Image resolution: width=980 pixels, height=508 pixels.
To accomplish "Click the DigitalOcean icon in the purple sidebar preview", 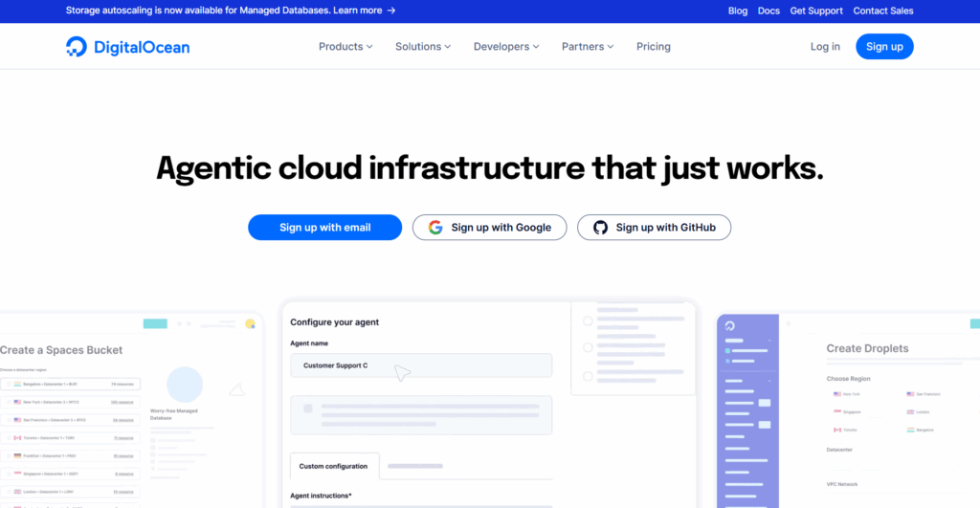I will [x=729, y=325].
